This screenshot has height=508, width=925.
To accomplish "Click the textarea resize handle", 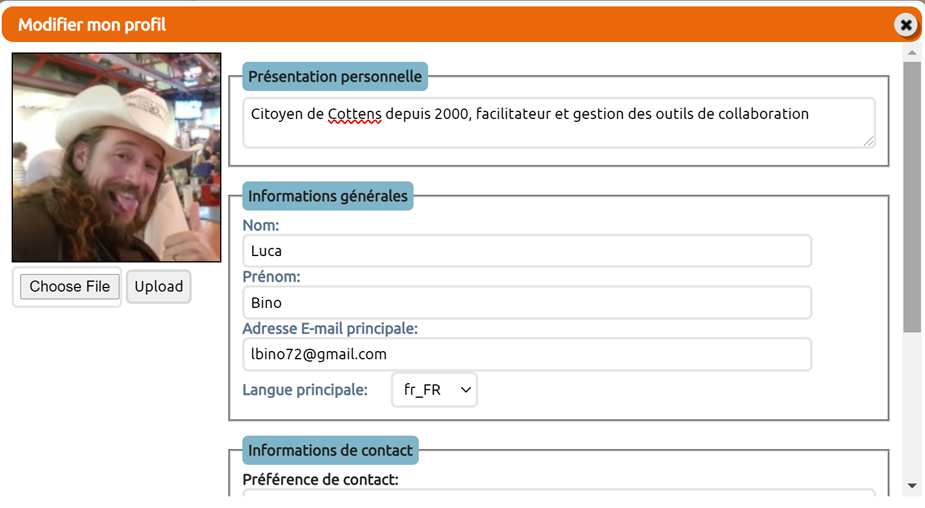I will click(x=869, y=142).
